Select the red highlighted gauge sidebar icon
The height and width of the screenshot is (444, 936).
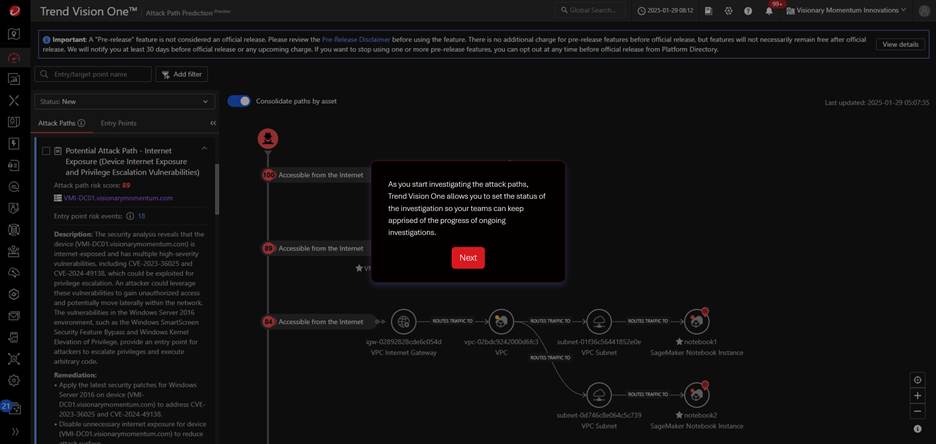[14, 57]
